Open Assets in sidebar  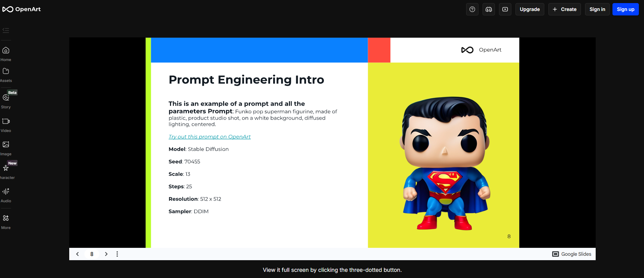[x=6, y=75]
